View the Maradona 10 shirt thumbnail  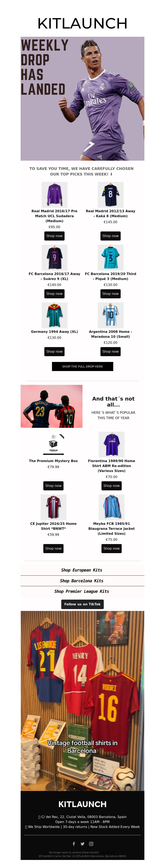[x=111, y=315]
